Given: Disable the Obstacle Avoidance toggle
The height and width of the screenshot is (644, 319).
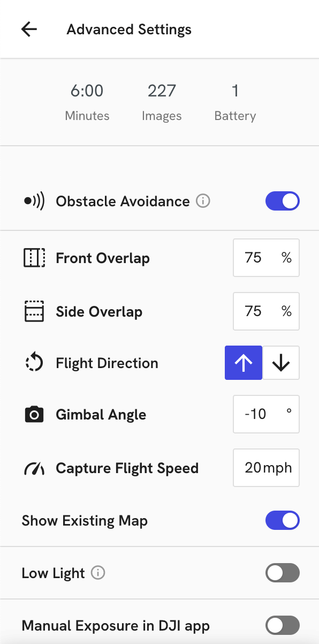Looking at the screenshot, I should (283, 201).
